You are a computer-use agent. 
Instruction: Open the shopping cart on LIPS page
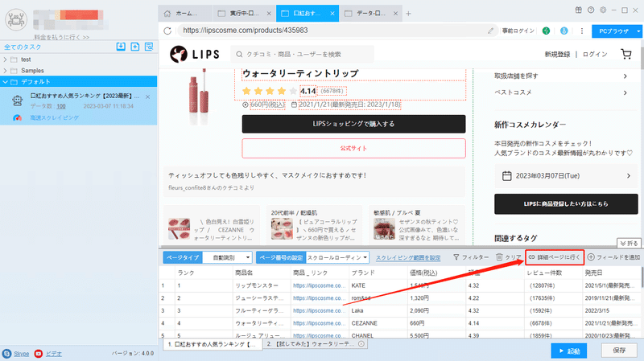tap(626, 54)
